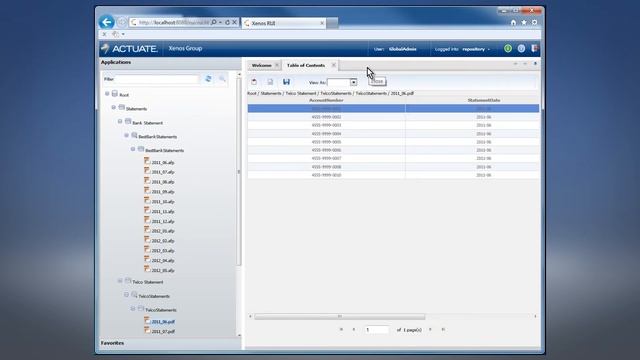Viewport: 640px width, 360px height.
Task: Collapse the inner TelcoStatements folder
Action: pyautogui.click(x=133, y=309)
